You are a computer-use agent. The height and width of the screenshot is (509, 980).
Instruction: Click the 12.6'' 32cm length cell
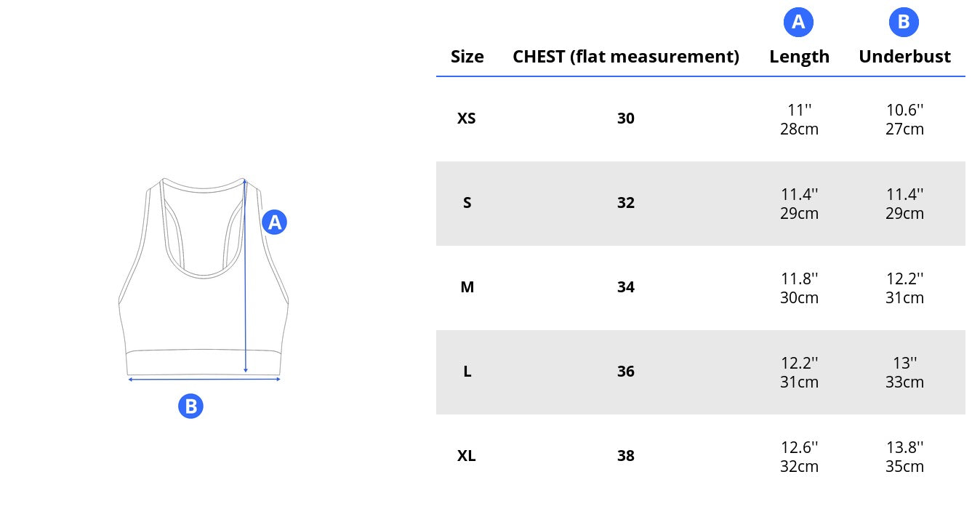799,457
